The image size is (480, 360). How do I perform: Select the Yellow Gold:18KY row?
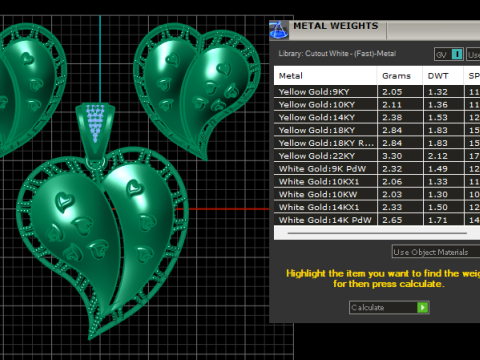coord(377,130)
